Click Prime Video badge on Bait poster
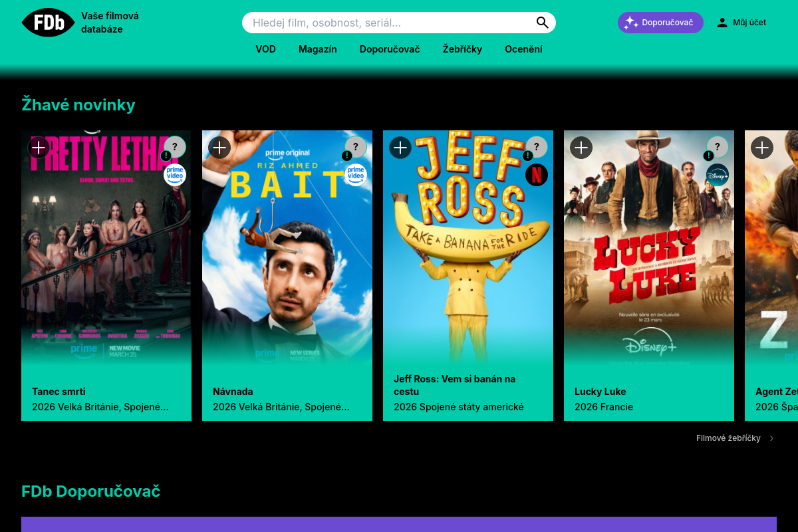Viewport: 798px width, 532px height. pos(356,175)
